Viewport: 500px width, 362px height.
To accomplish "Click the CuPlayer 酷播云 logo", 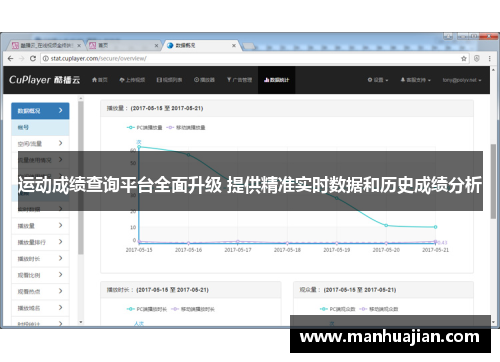I will point(44,80).
